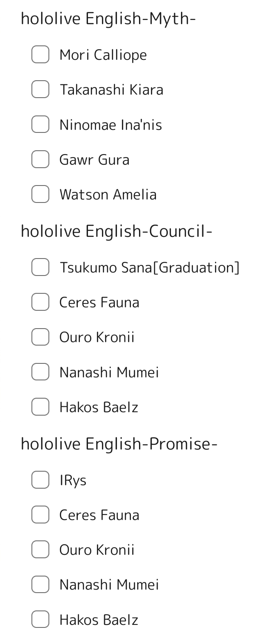Check the Mori Calliope checkbox
Image resolution: width=255 pixels, height=644 pixels.
[40, 54]
